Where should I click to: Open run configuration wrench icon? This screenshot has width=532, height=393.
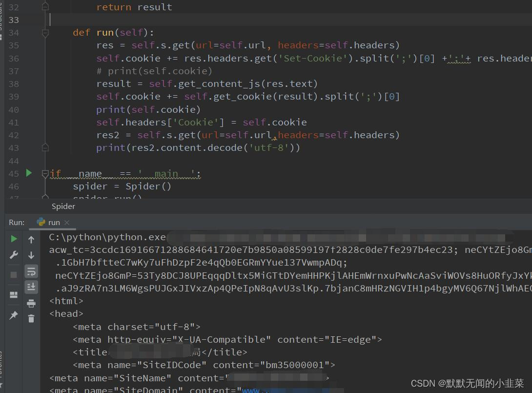click(x=14, y=255)
